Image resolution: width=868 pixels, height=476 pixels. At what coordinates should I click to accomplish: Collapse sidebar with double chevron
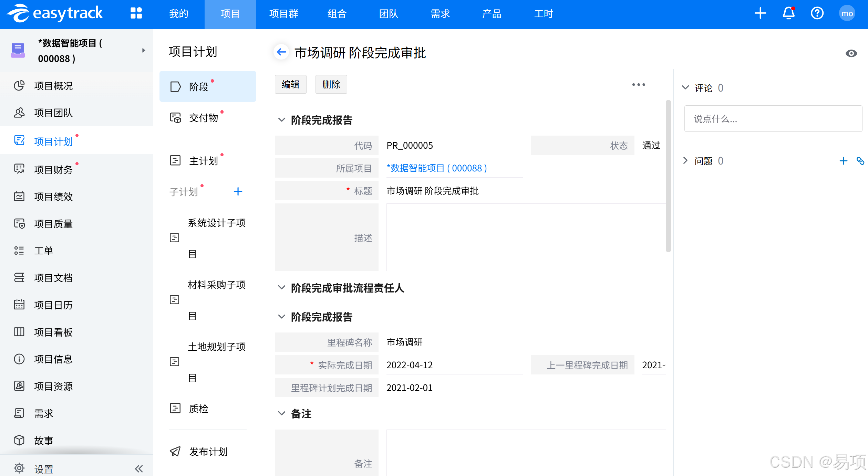pos(139,468)
